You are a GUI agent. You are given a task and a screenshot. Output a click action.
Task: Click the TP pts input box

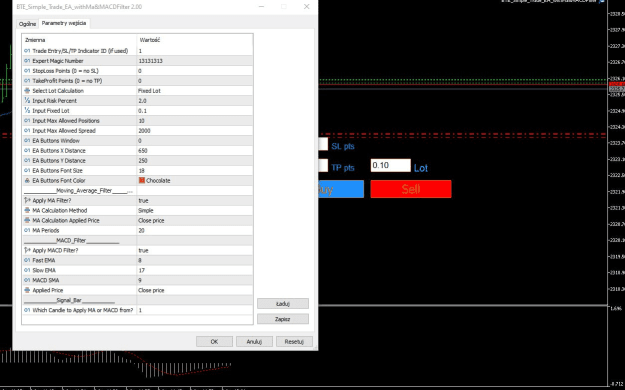point(323,165)
